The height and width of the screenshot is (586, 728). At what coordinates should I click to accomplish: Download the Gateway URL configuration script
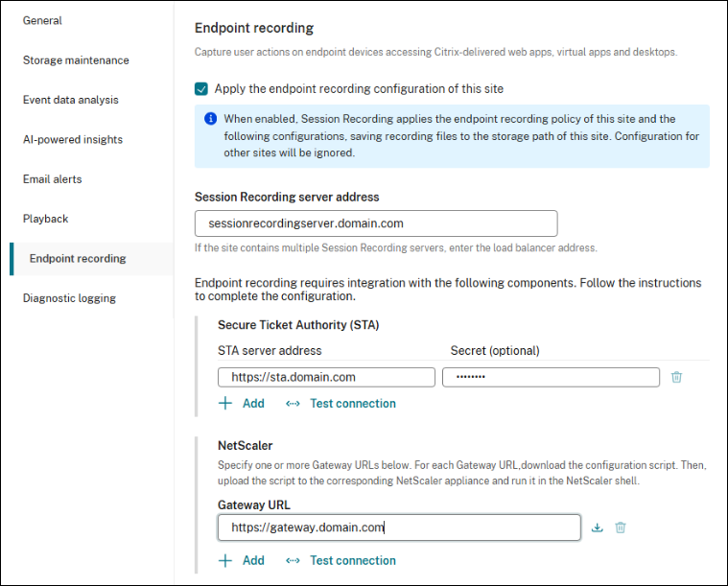[597, 527]
